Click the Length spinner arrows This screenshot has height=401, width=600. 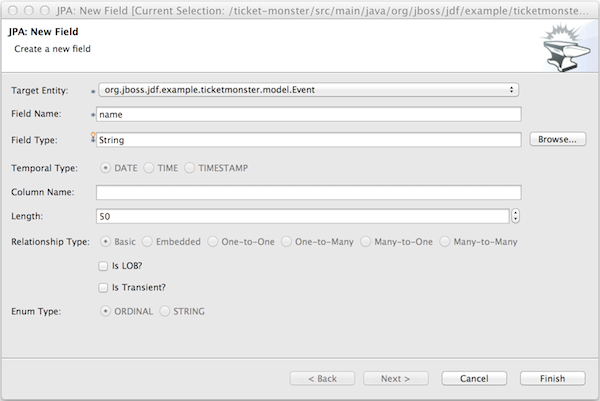click(x=515, y=216)
